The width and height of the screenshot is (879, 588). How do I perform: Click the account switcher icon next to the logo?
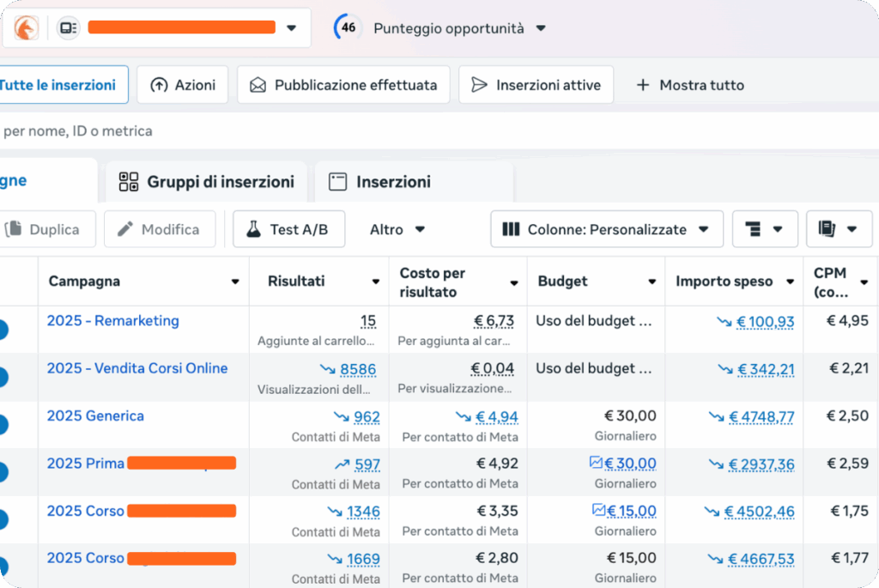click(68, 27)
